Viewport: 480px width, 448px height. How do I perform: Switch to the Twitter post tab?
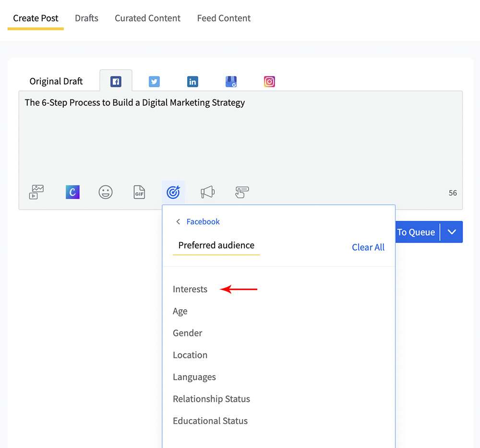click(x=154, y=82)
